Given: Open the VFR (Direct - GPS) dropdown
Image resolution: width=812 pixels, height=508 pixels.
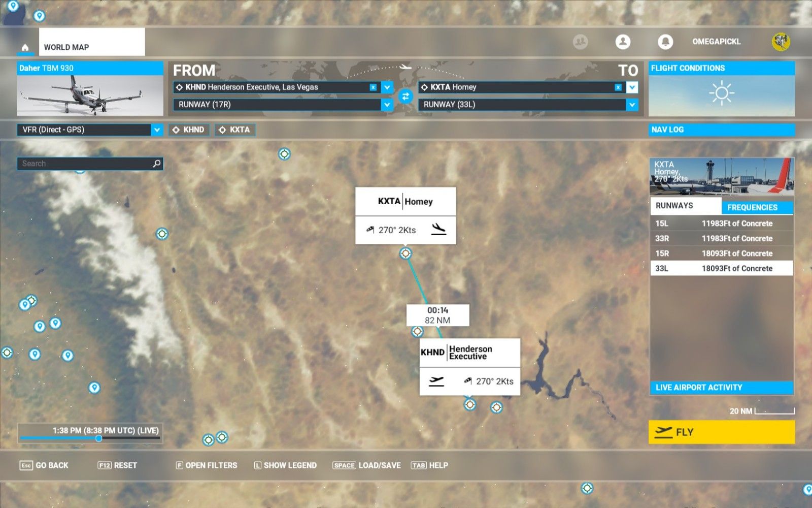Looking at the screenshot, I should tap(157, 130).
